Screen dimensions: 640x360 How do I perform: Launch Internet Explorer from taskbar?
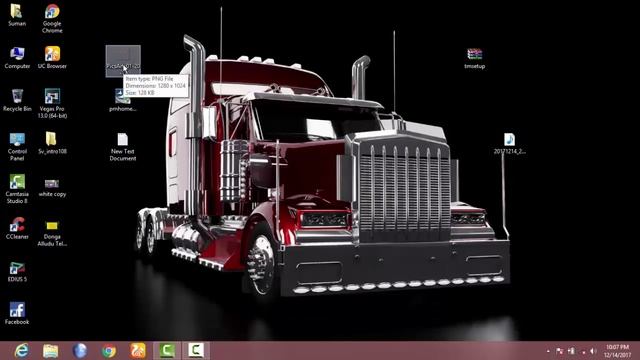[22, 351]
